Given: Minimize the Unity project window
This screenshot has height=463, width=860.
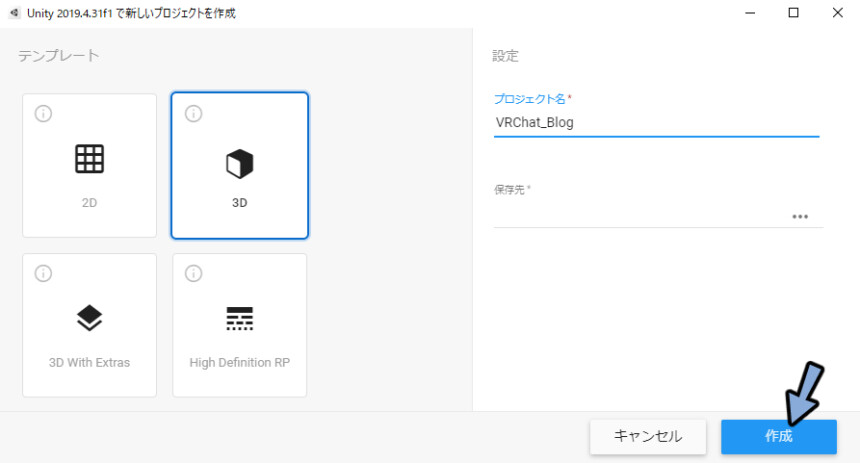Looking at the screenshot, I should coord(750,13).
